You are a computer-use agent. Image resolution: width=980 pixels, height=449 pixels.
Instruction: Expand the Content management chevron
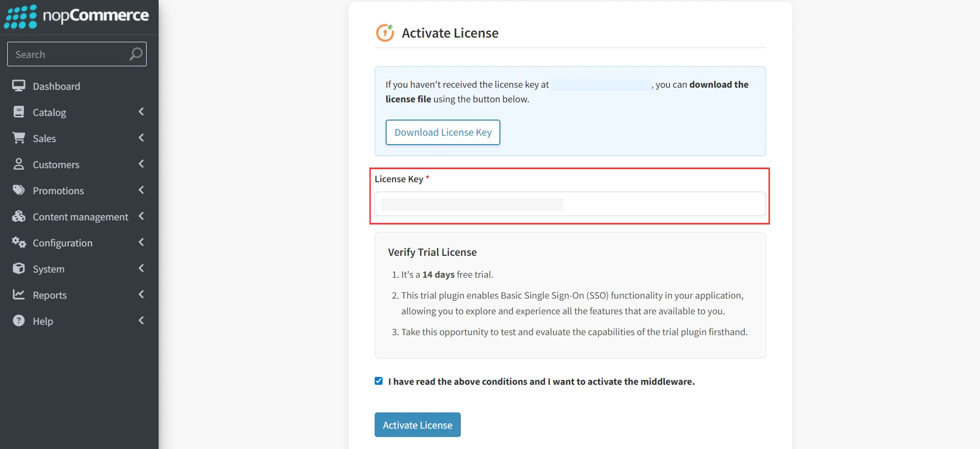coord(141,216)
